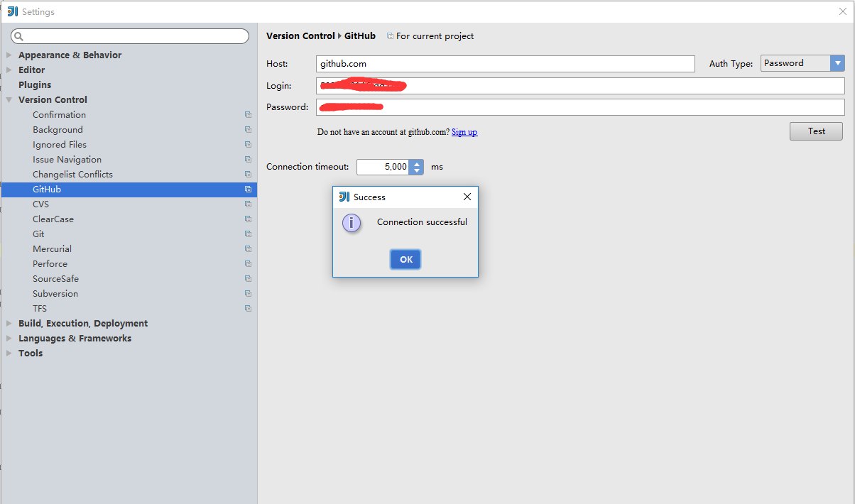
Task: Open ClearCase settings page
Action: (53, 219)
